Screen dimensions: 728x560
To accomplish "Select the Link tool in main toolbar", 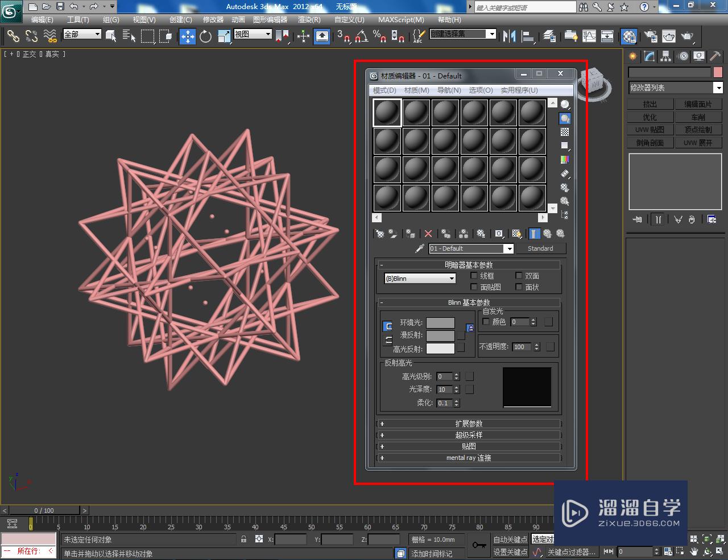I will [13, 36].
